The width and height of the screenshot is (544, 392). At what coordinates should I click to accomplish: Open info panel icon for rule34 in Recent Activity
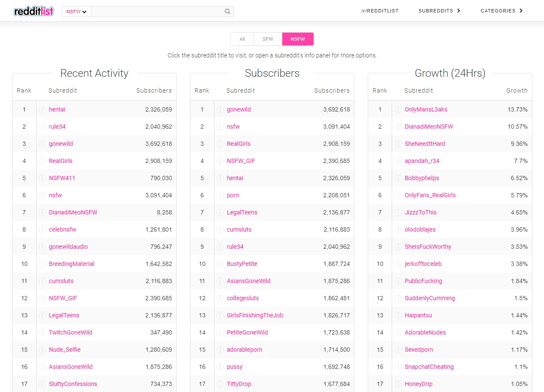42,127
